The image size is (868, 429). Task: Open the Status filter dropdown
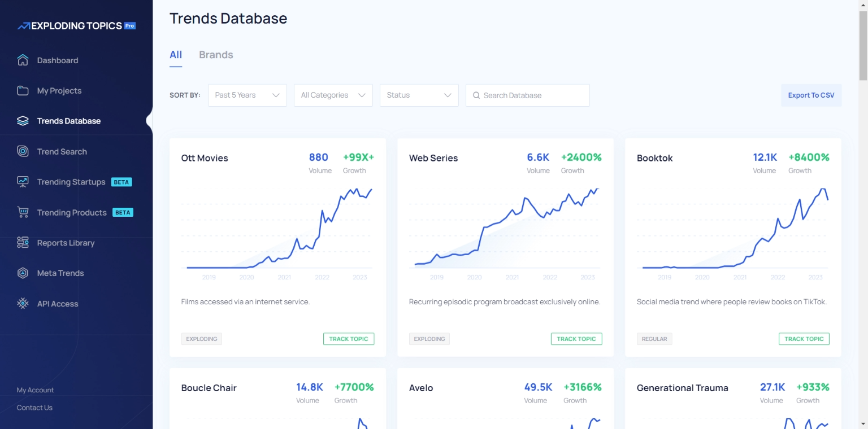[419, 95]
